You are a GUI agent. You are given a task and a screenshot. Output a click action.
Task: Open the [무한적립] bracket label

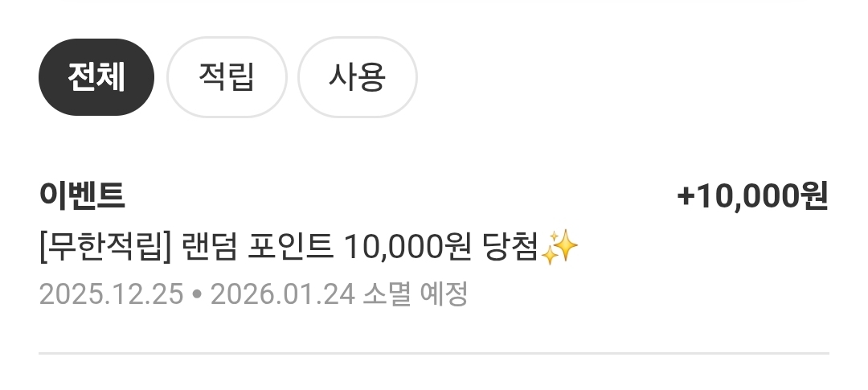[104, 247]
